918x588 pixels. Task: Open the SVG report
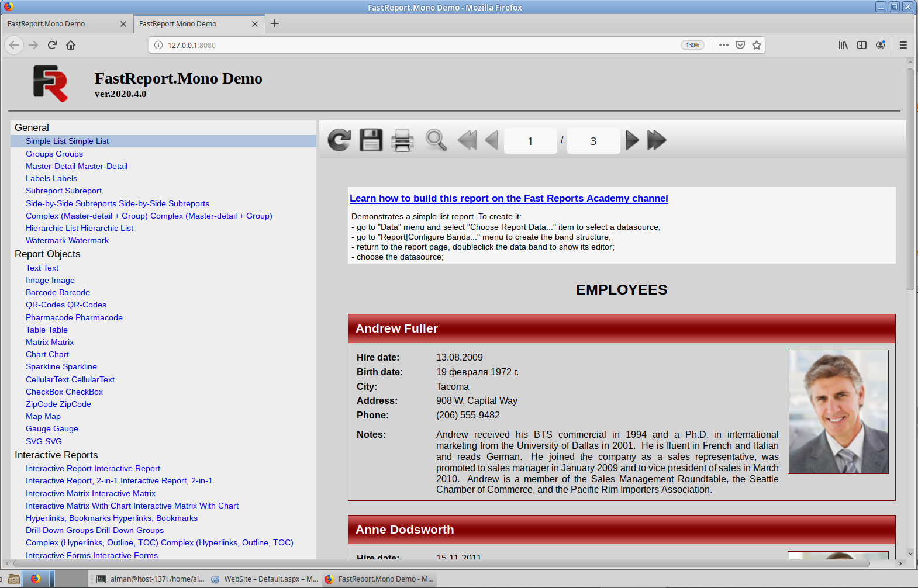[x=44, y=441]
